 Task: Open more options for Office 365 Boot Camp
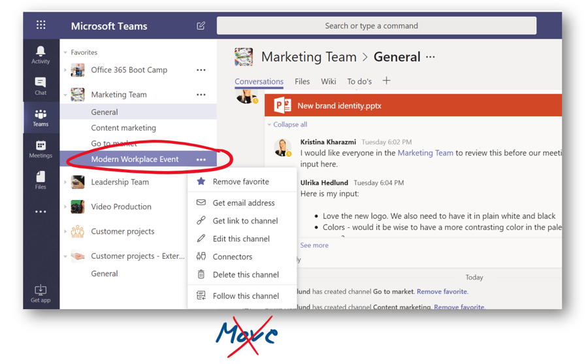coord(201,70)
